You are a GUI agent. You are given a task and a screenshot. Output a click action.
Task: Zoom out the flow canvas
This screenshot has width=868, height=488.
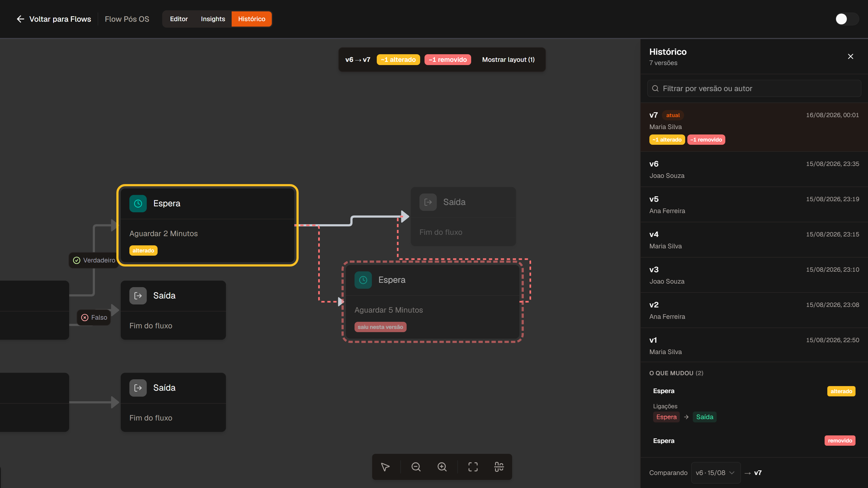click(x=416, y=467)
